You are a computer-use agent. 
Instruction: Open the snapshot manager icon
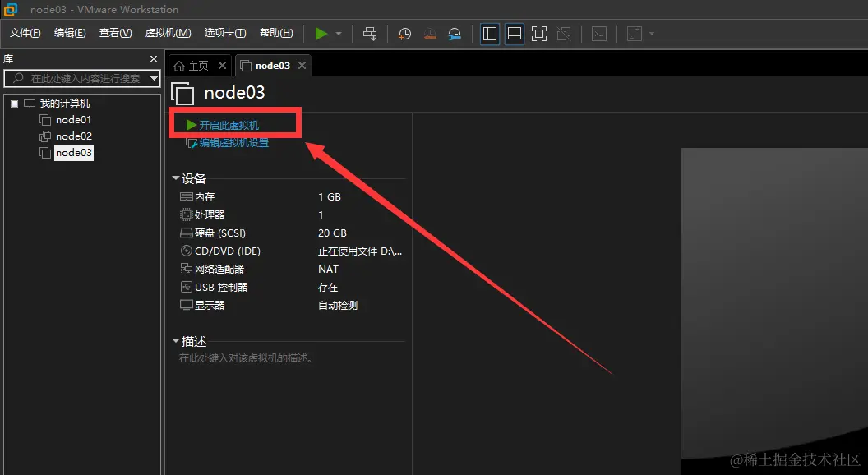tap(455, 34)
